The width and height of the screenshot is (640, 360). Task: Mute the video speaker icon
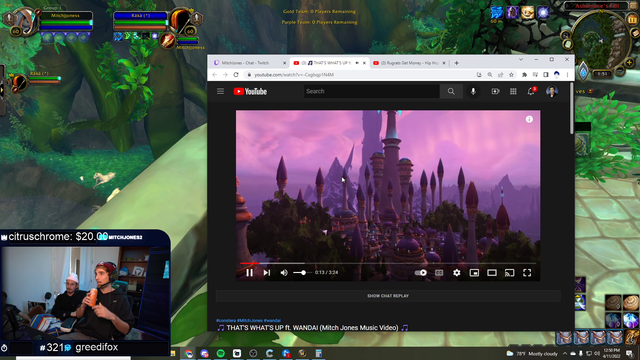pos(284,273)
